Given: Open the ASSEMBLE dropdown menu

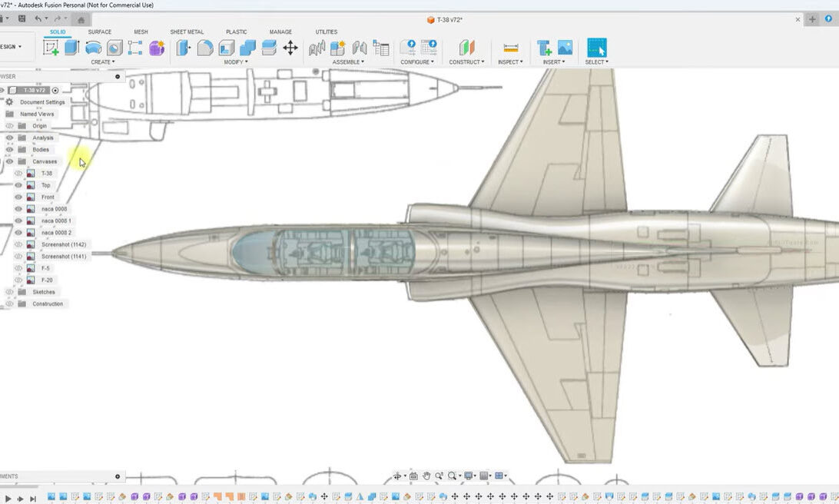Looking at the screenshot, I should 348,62.
